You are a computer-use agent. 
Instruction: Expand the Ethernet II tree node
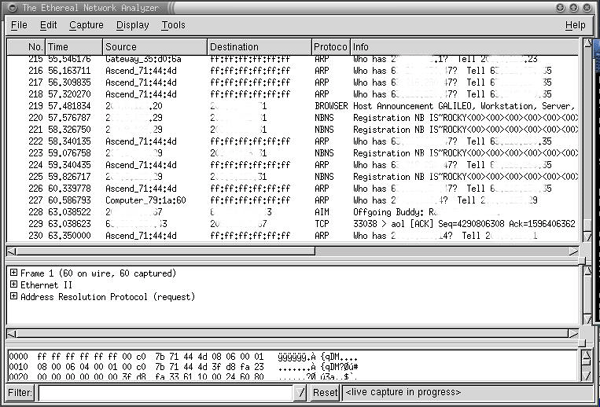pos(13,285)
